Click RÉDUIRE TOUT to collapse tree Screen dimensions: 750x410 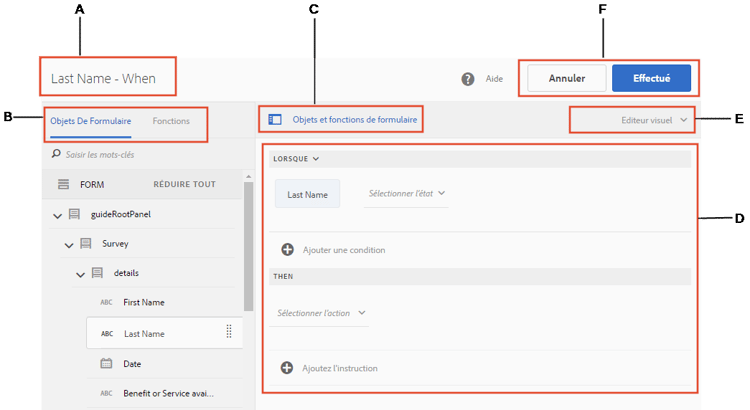pos(185,184)
